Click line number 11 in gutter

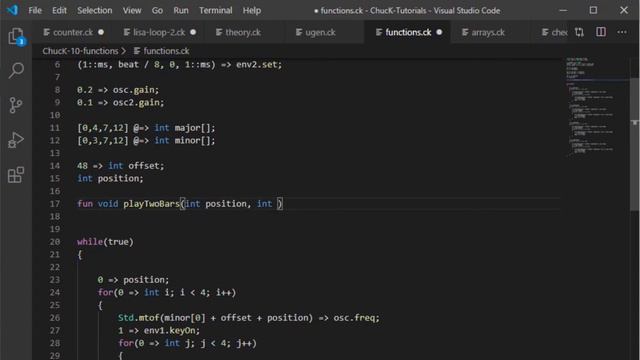(x=55, y=128)
